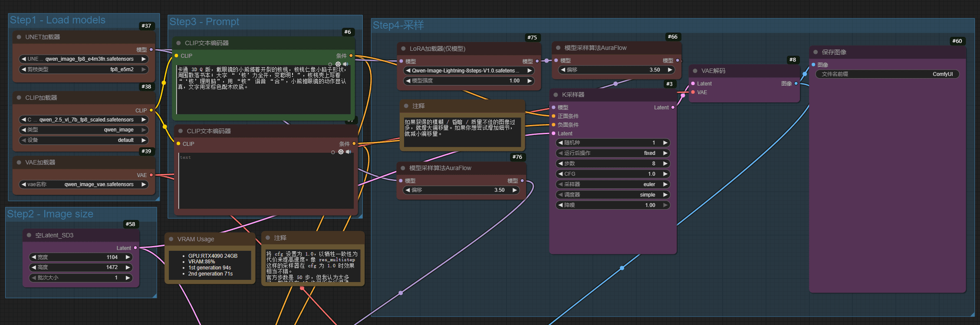Decrease CFG with its left arrow
This screenshot has width=980, height=325.
coord(560,174)
